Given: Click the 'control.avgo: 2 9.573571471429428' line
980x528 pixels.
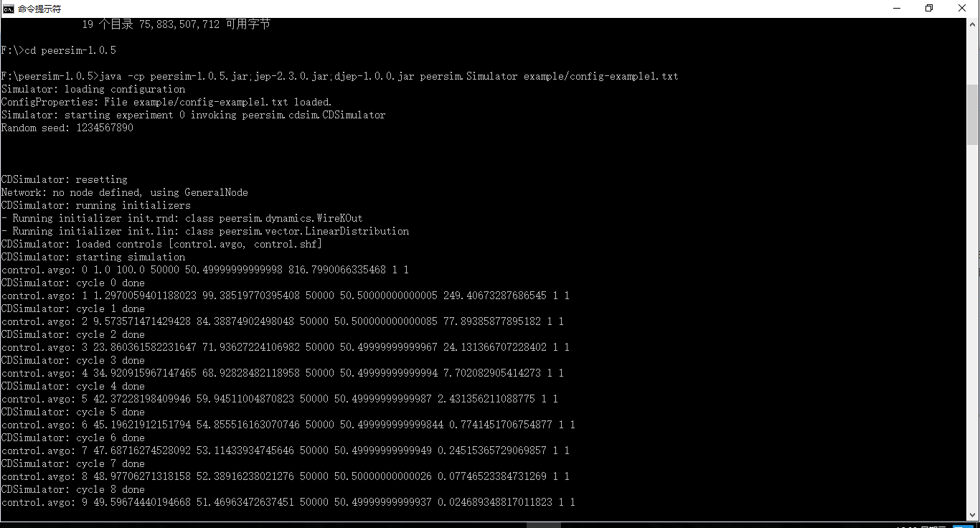Looking at the screenshot, I should (x=282, y=321).
